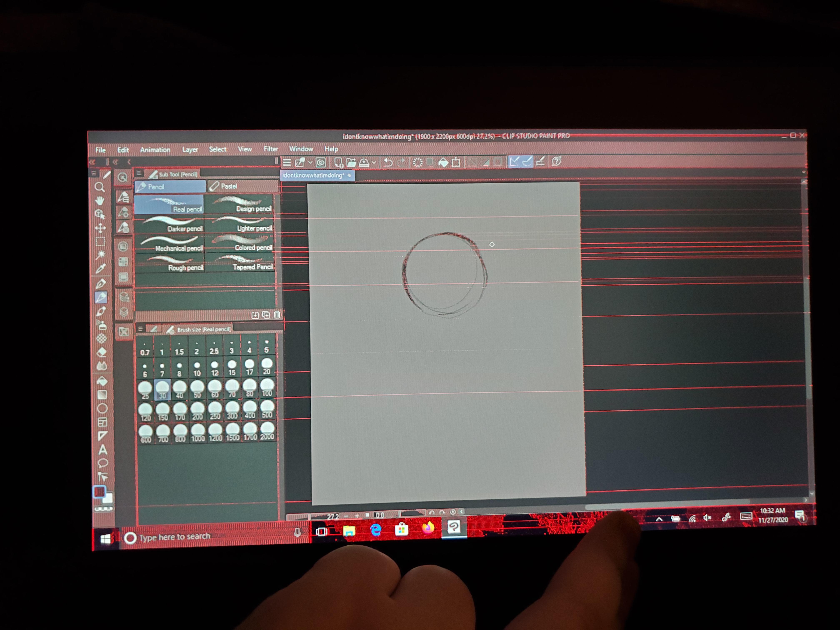
Task: Toggle Snap to Special Ruler
Action: [527, 162]
